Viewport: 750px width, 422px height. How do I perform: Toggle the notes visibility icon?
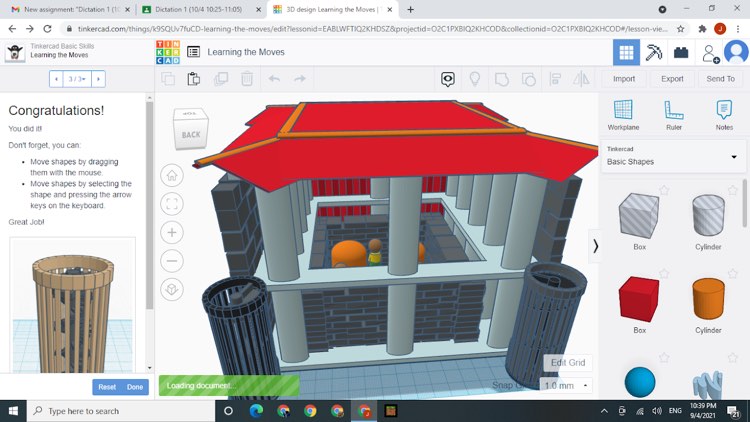click(x=448, y=79)
